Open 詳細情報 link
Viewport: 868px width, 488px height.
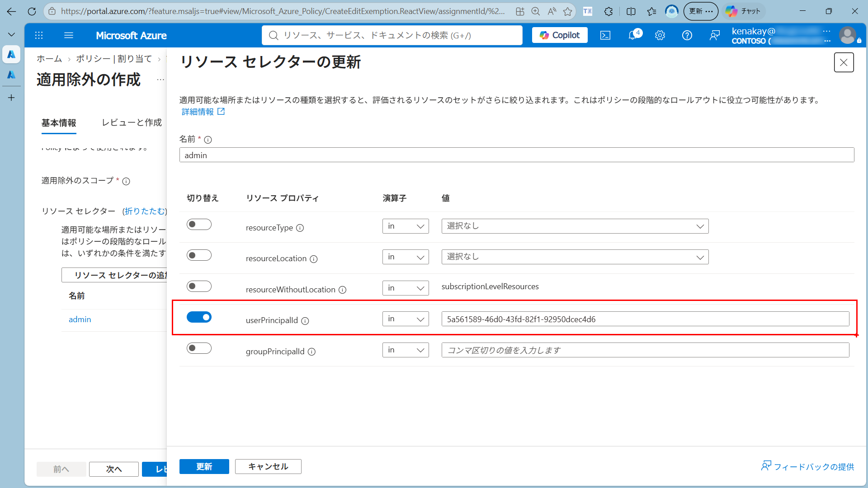(x=203, y=112)
